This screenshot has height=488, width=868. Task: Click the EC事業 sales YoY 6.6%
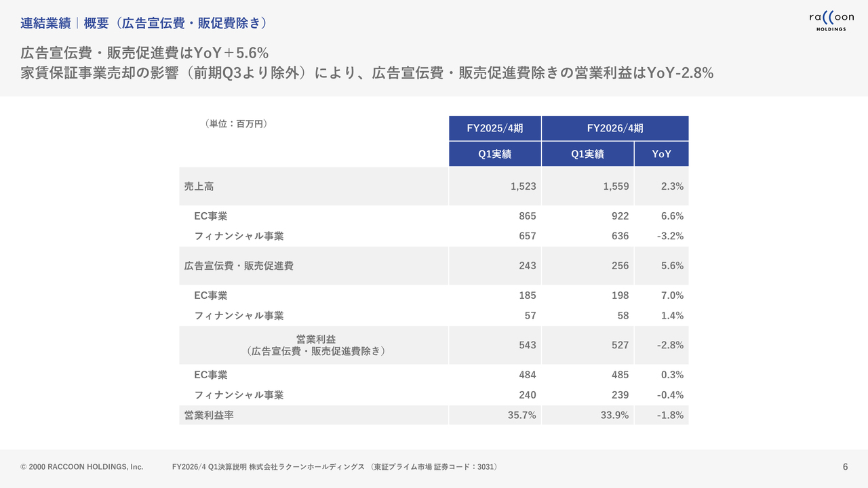point(672,216)
